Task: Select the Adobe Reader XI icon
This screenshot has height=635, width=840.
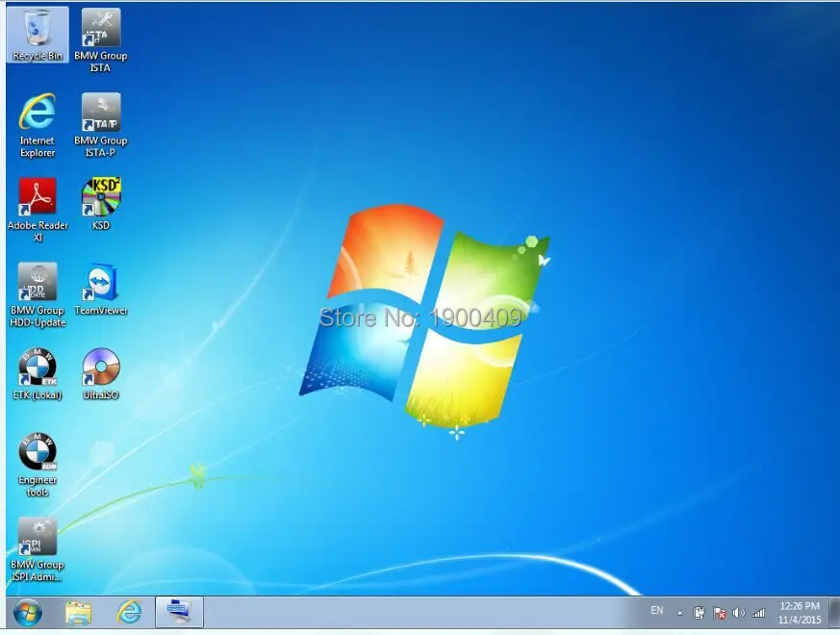Action: point(37,210)
